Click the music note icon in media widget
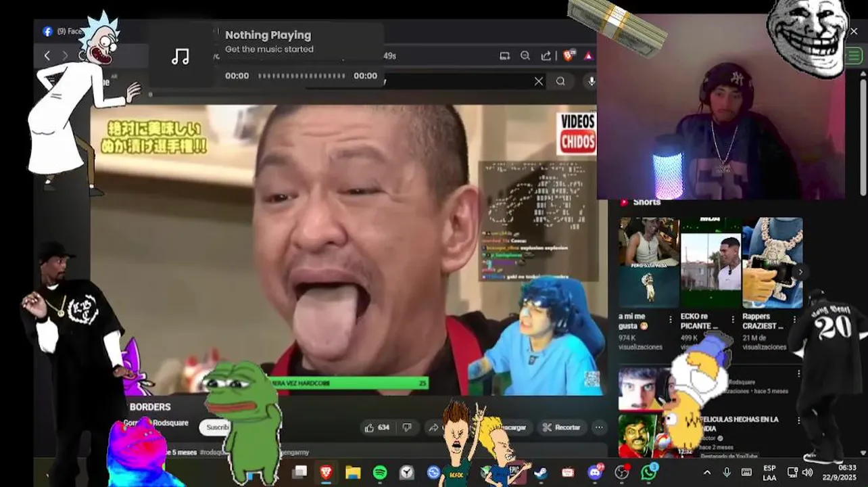The image size is (868, 487). coord(180,56)
